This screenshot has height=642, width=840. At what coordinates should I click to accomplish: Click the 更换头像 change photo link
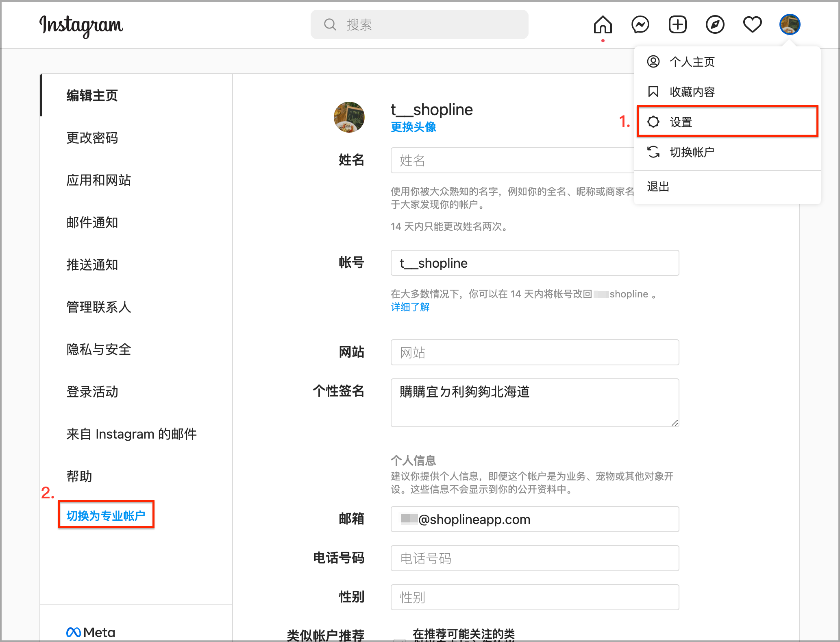pos(413,127)
